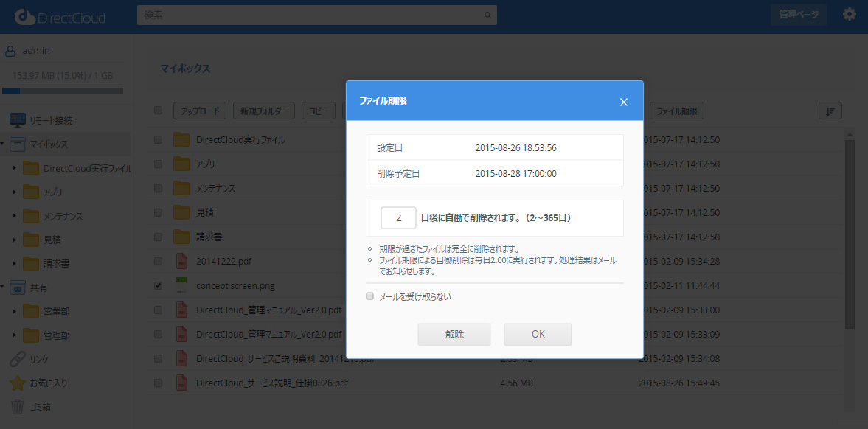Screen dimensions: 868x429
Task: Click the 請求書 folder name in list
Action: click(209, 237)
